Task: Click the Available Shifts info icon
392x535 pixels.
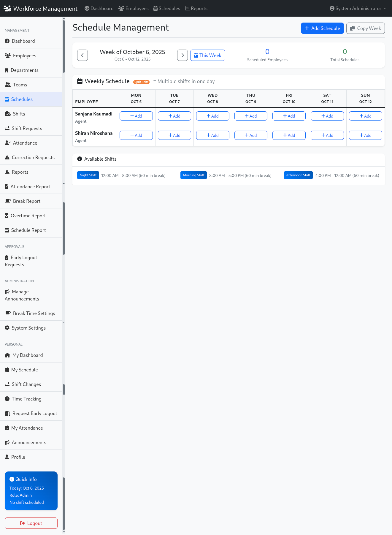Action: 80,159
